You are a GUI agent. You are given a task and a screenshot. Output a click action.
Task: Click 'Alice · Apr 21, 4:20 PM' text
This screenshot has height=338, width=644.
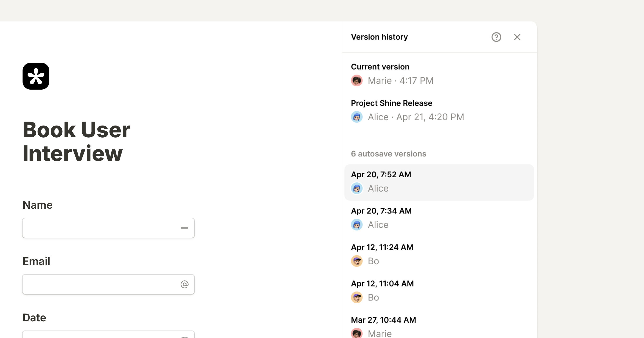click(416, 117)
